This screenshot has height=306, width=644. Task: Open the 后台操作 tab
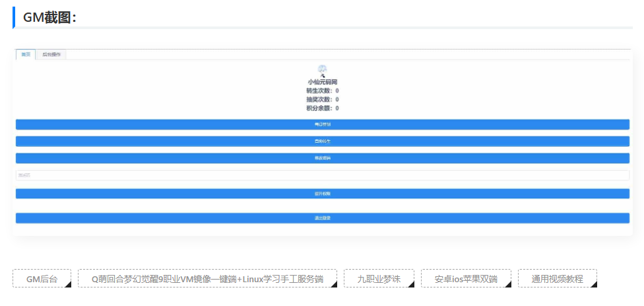(51, 55)
